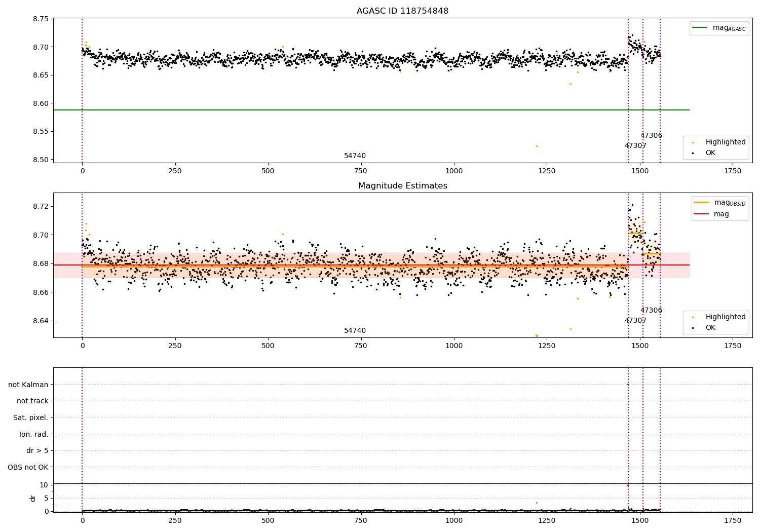Click the OK marker in middle plot legend
The width and height of the screenshot is (760, 532).
(693, 328)
